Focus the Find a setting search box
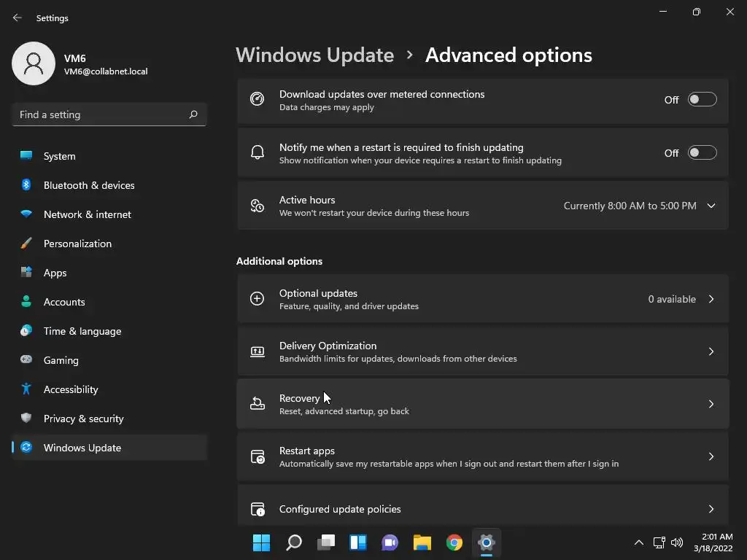This screenshot has width=747, height=560. (109, 114)
